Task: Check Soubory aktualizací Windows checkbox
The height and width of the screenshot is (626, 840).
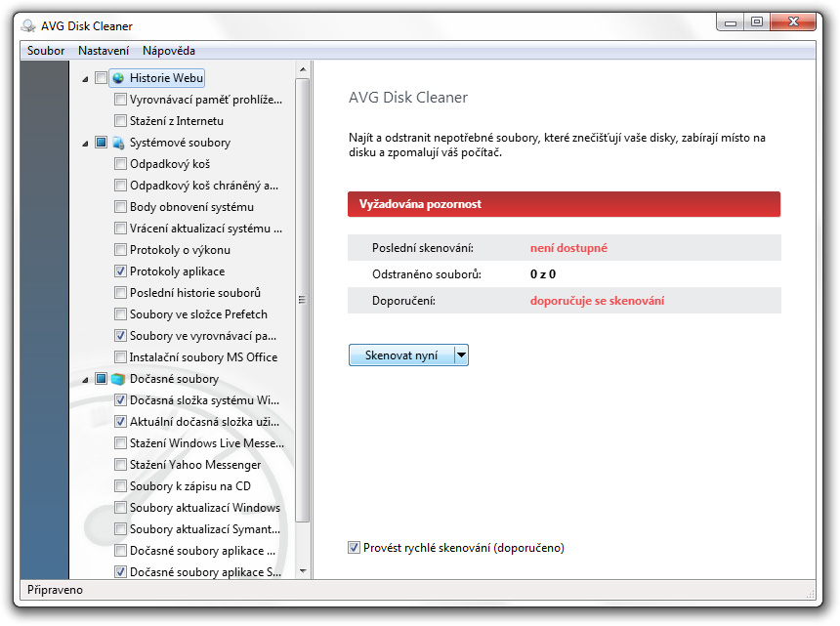Action: pos(120,508)
